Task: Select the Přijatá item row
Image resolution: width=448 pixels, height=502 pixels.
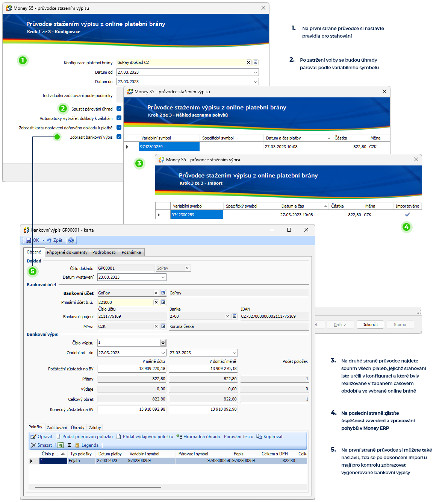Action: pyautogui.click(x=168, y=461)
